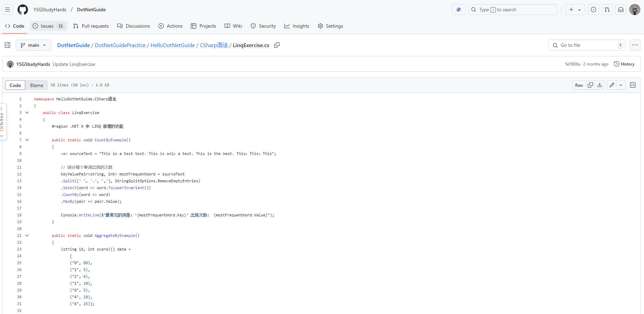This screenshot has width=644, height=314.
Task: Toggle the file tree side panel
Action: click(x=8, y=45)
